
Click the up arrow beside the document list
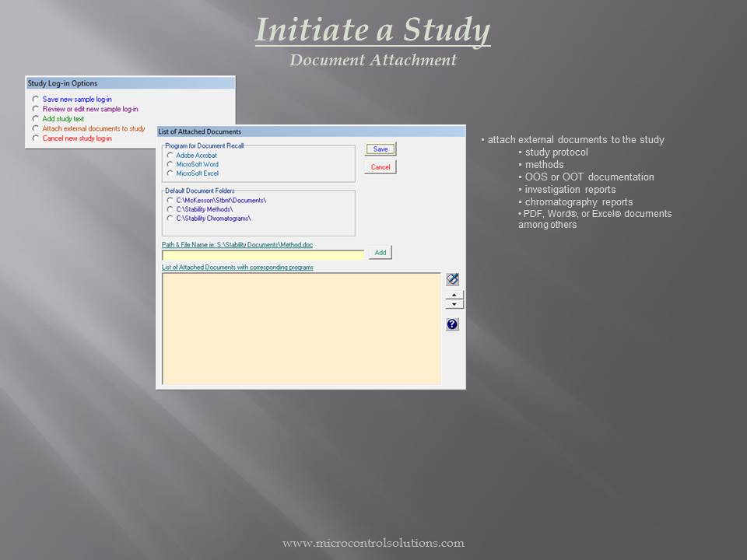point(454,296)
